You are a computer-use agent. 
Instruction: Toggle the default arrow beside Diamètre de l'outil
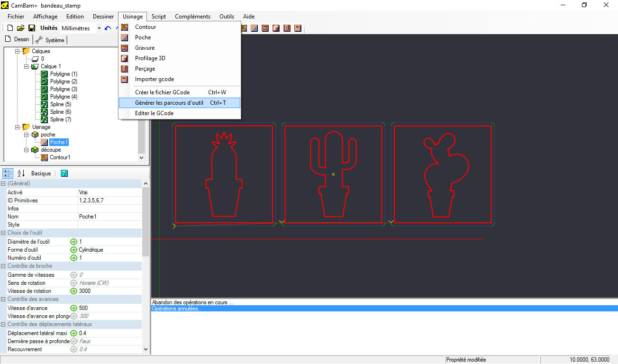pos(73,242)
